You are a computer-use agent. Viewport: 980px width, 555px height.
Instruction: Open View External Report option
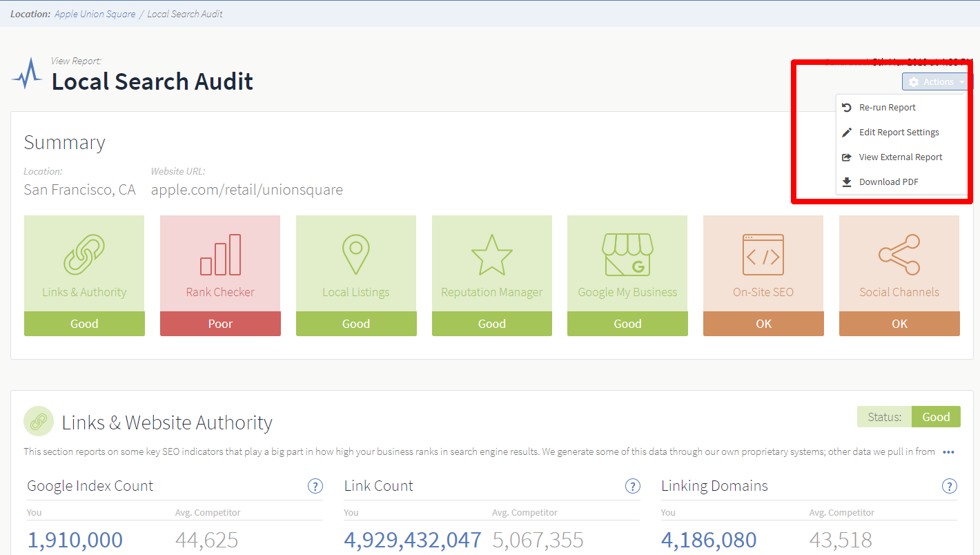pyautogui.click(x=901, y=157)
